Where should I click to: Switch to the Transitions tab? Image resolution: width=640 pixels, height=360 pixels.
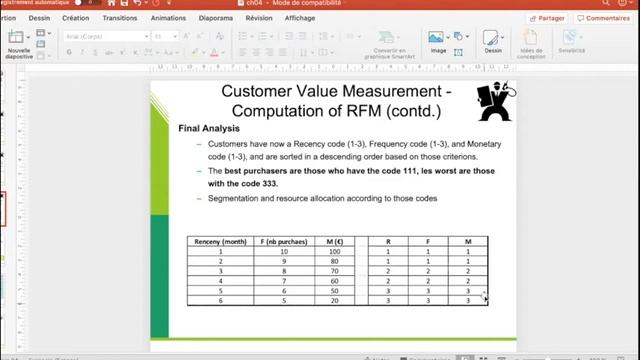[120, 18]
